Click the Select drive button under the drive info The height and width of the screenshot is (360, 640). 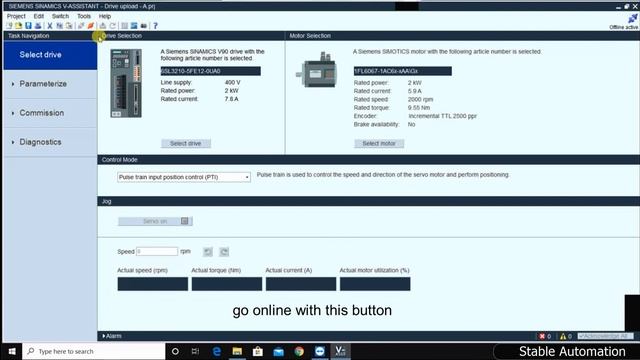point(186,143)
